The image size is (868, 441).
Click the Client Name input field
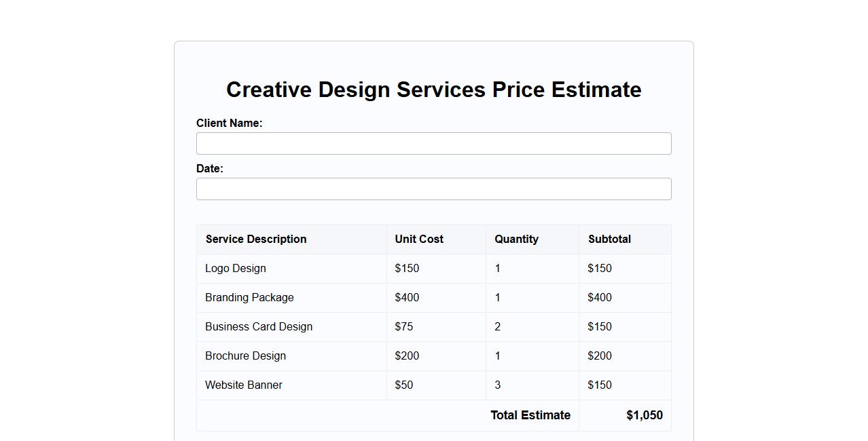point(433,144)
